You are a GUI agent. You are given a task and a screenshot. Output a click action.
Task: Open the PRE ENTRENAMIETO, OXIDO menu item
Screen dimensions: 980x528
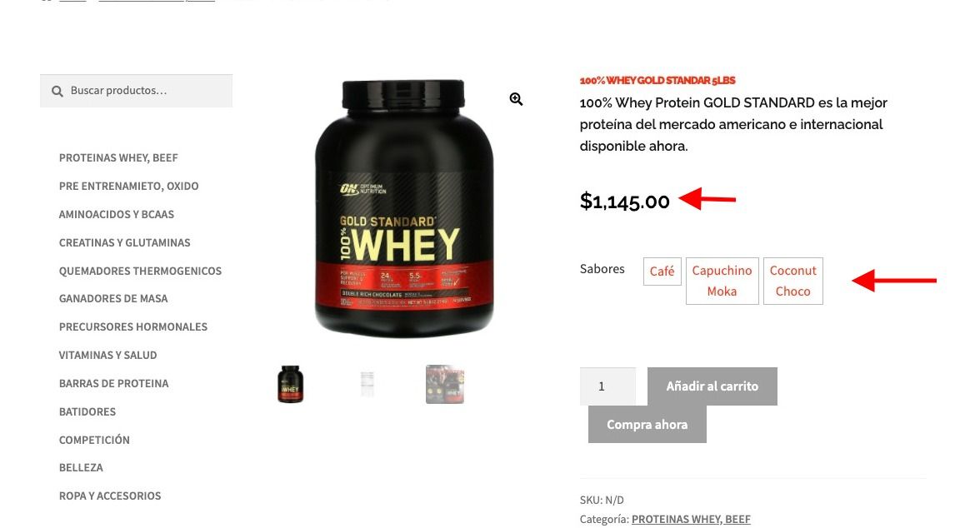tap(128, 187)
